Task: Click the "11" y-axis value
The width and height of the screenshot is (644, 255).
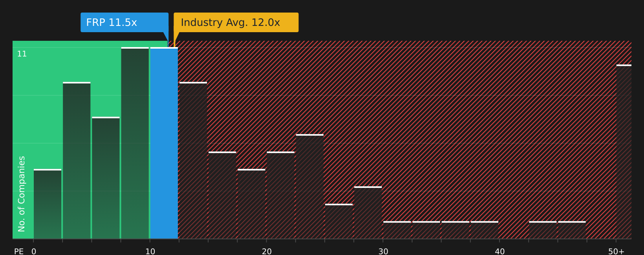Action: [22, 54]
